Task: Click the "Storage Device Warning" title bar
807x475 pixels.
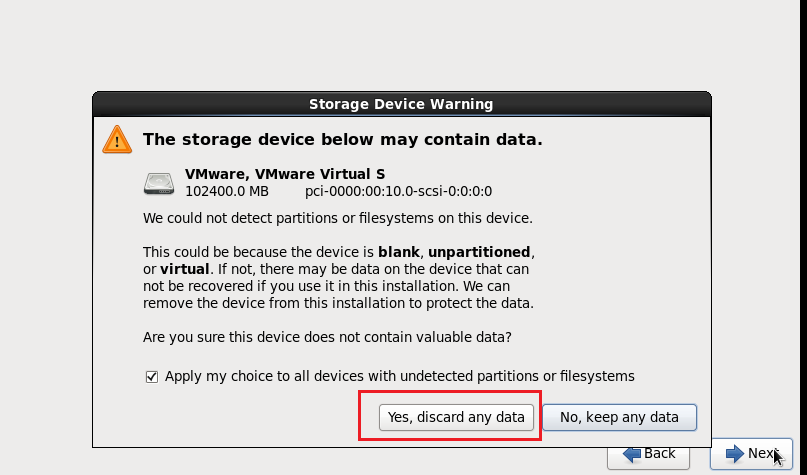Action: coord(401,104)
